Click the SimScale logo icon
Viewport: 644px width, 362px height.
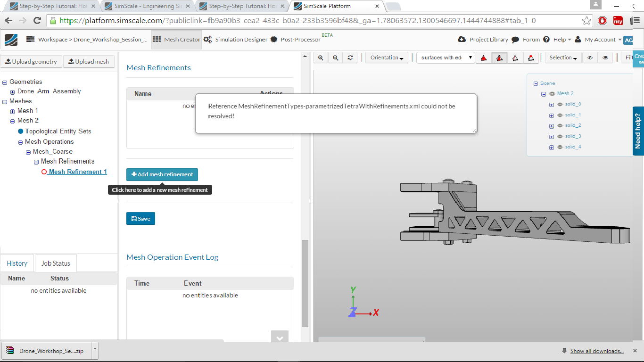11,40
